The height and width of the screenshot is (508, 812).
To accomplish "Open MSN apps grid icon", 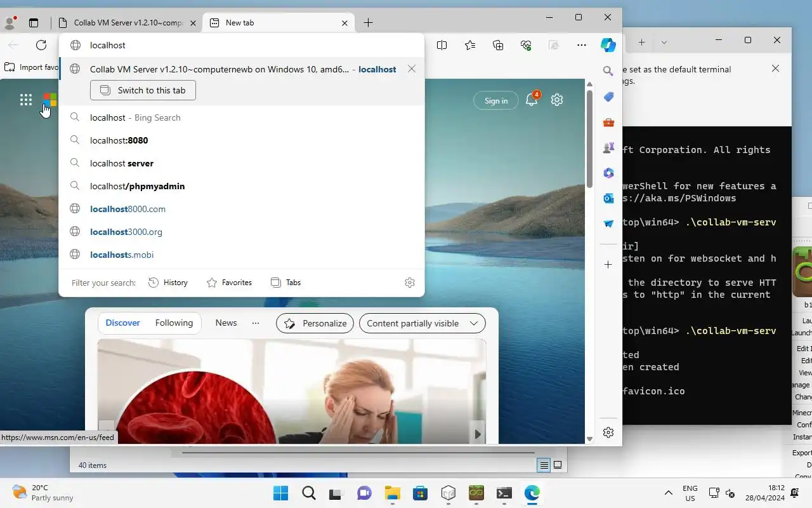I will point(26,100).
